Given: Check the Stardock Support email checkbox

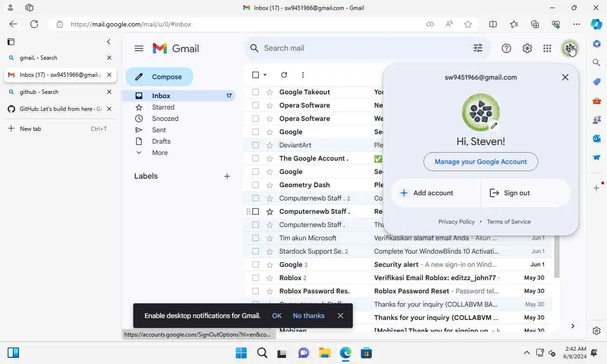Looking at the screenshot, I should (x=256, y=251).
